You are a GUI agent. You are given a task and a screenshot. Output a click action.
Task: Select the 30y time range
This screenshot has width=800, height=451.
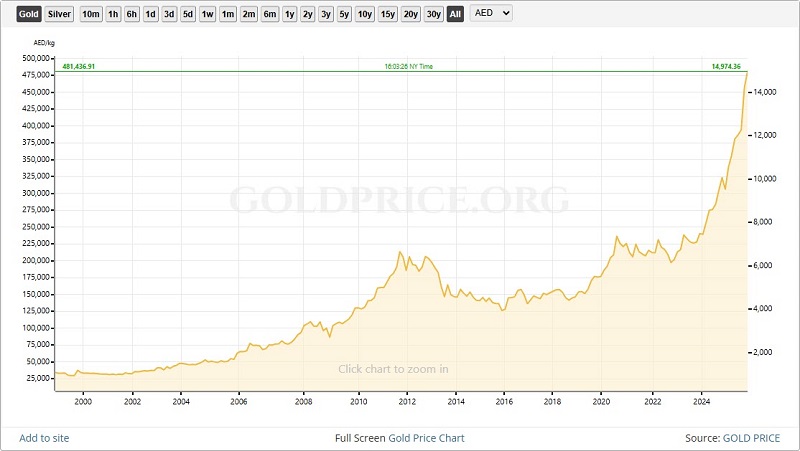[x=434, y=14]
